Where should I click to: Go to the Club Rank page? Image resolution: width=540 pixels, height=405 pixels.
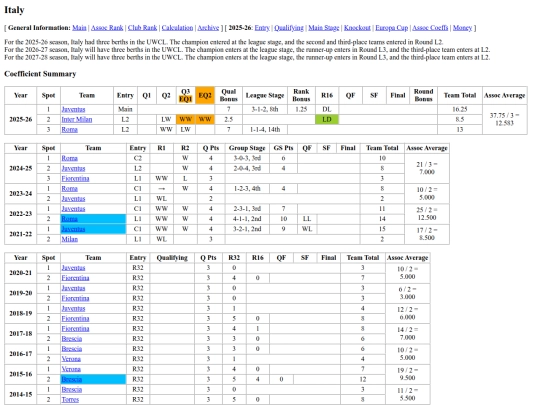coord(142,28)
